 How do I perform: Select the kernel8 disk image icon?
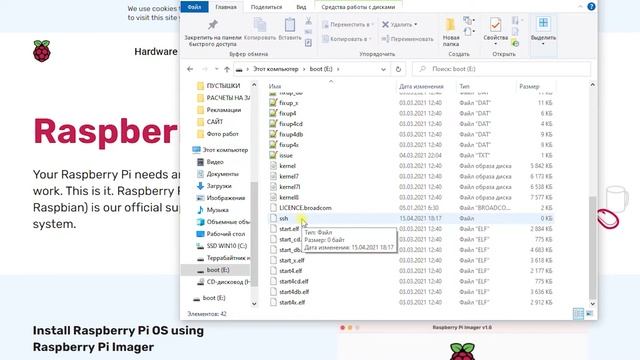pyautogui.click(x=273, y=197)
